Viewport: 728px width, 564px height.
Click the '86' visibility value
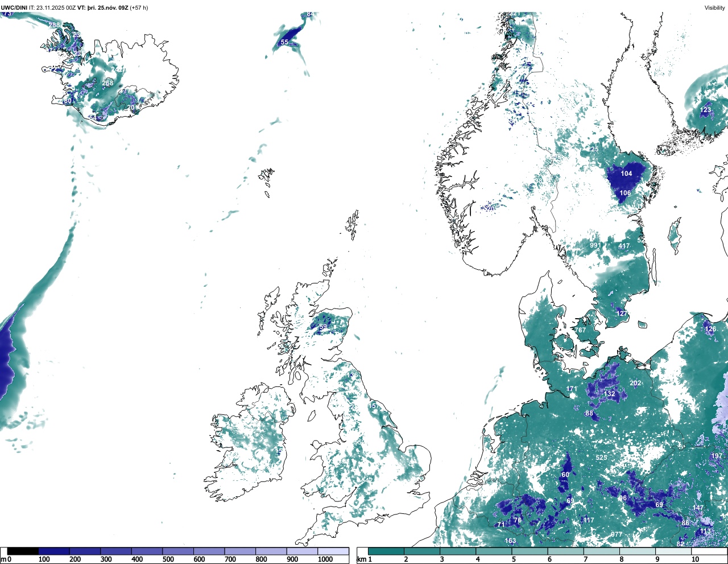[685, 523]
